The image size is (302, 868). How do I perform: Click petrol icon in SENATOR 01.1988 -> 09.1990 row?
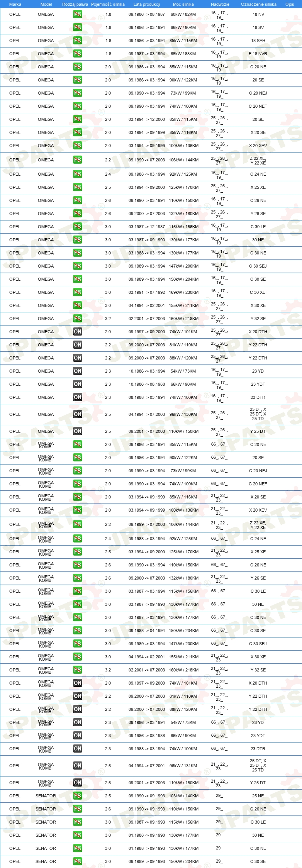[x=77, y=835]
